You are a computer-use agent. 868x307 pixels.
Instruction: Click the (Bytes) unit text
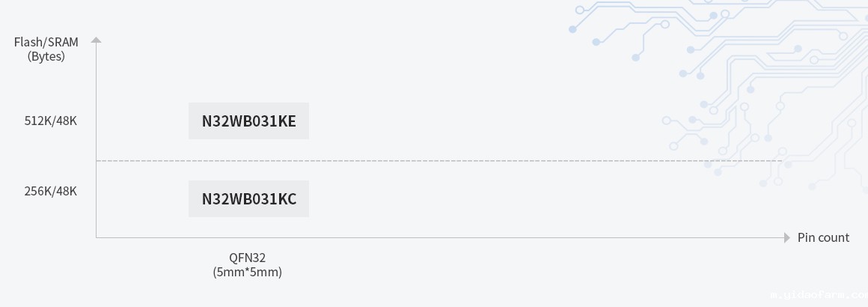pyautogui.click(x=46, y=56)
